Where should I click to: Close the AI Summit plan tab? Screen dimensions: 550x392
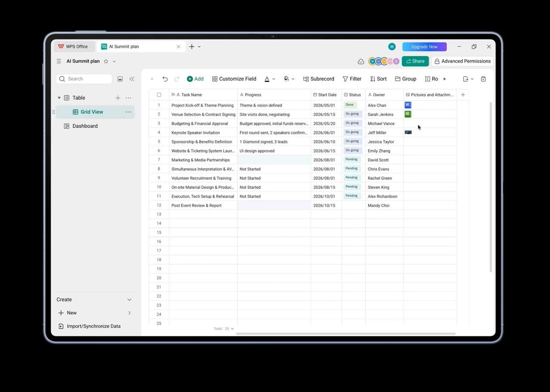click(178, 46)
